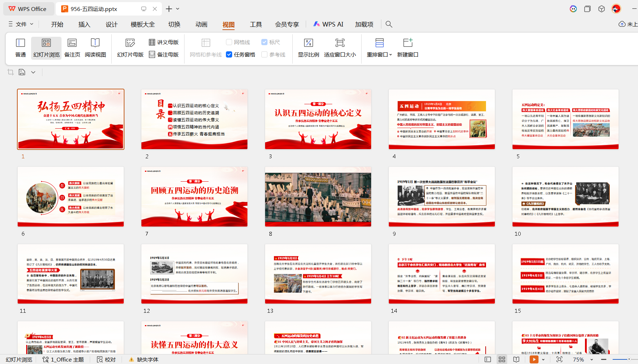
Task: Click 幻灯片浏览 text in status bar
Action: pos(19,359)
